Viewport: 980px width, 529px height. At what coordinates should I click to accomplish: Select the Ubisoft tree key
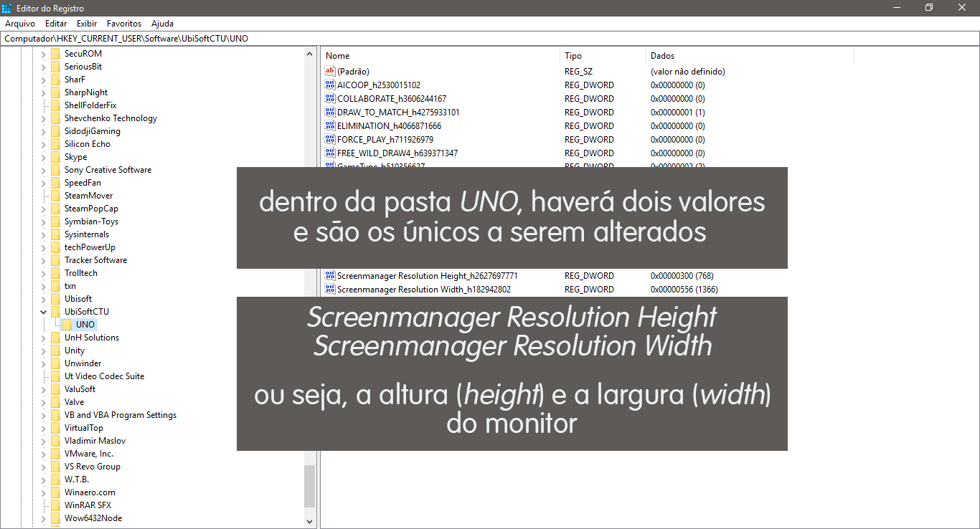tap(78, 299)
